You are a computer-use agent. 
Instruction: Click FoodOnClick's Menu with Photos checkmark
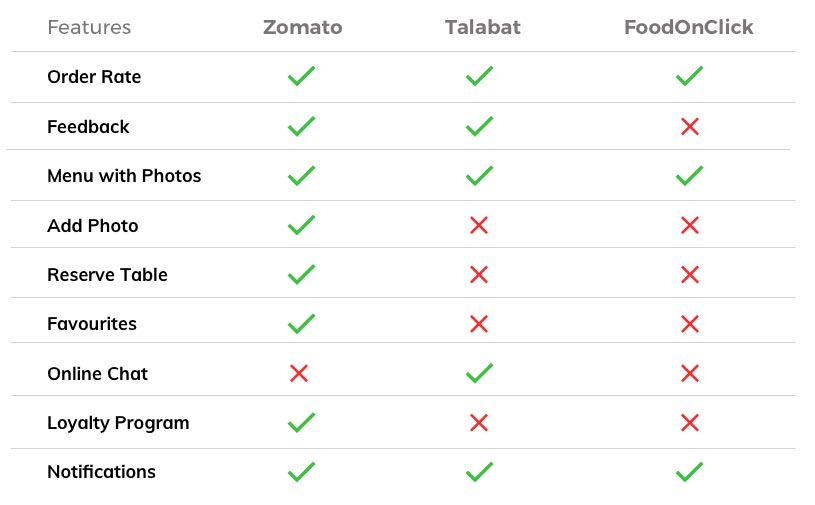(x=689, y=175)
